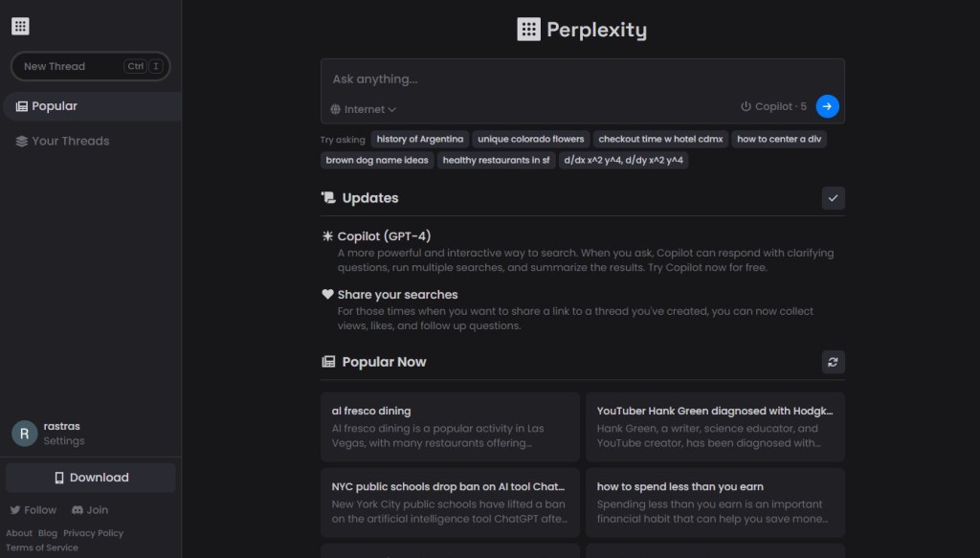Viewport: 980px width, 558px height.
Task: Click the Discord Join icon
Action: [78, 510]
